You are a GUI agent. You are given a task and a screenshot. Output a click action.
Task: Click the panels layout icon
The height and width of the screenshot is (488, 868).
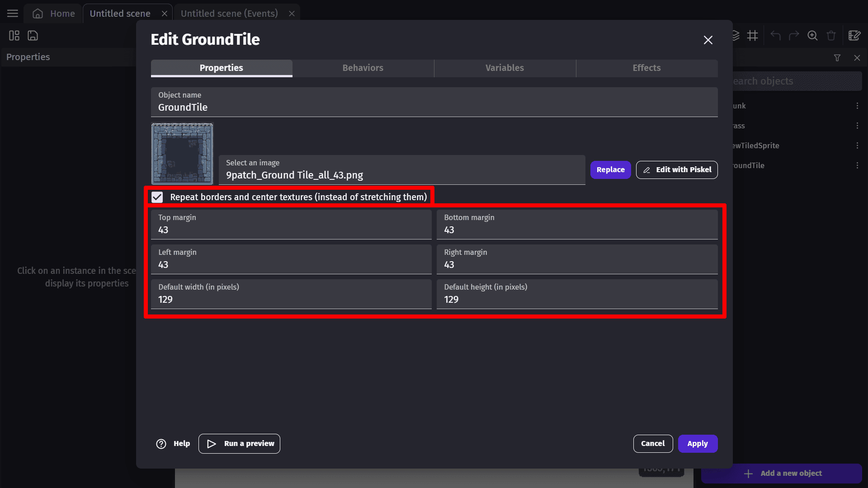tap(14, 36)
